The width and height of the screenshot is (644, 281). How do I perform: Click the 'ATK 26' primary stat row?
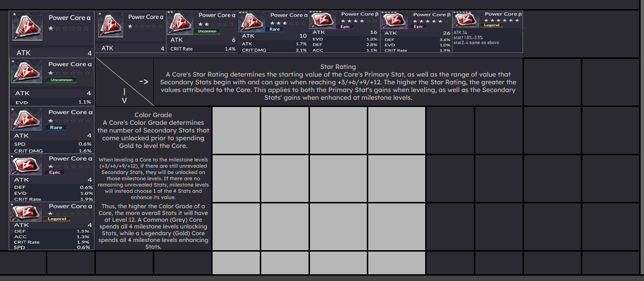coord(417,33)
